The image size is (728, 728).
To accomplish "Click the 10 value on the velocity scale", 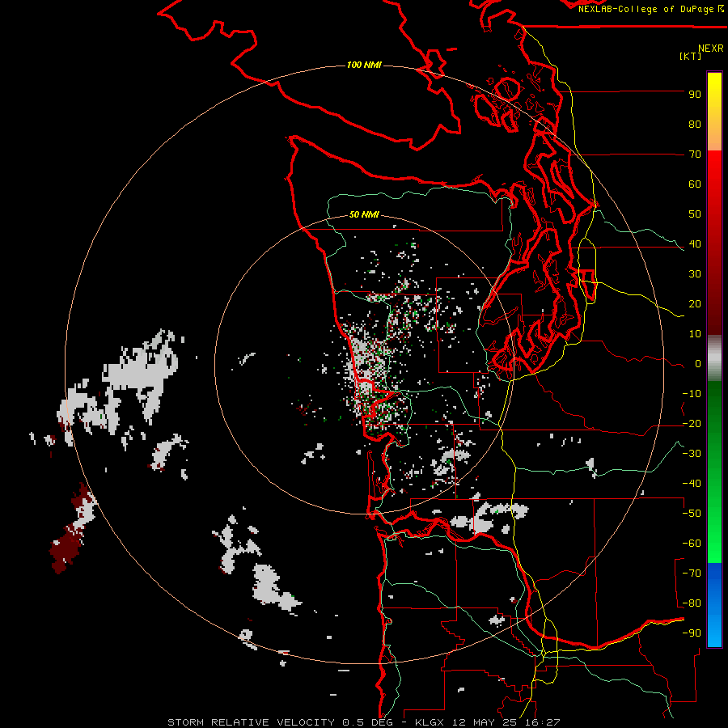I will pyautogui.click(x=695, y=334).
